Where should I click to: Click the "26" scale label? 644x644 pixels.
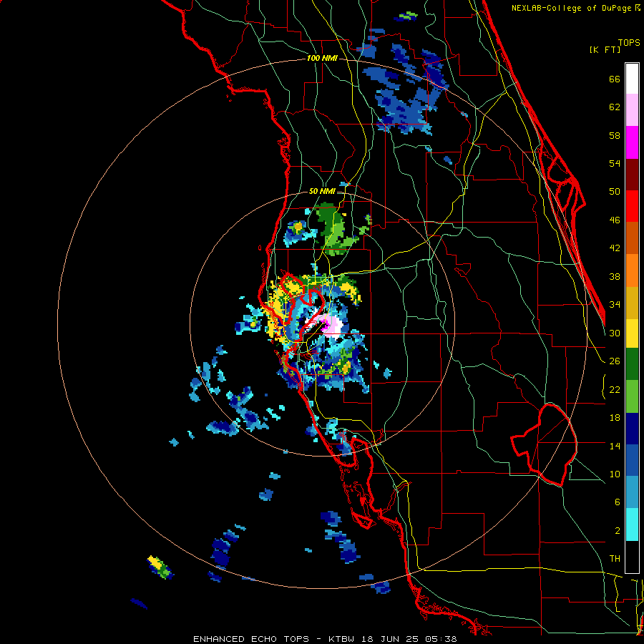tap(615, 361)
